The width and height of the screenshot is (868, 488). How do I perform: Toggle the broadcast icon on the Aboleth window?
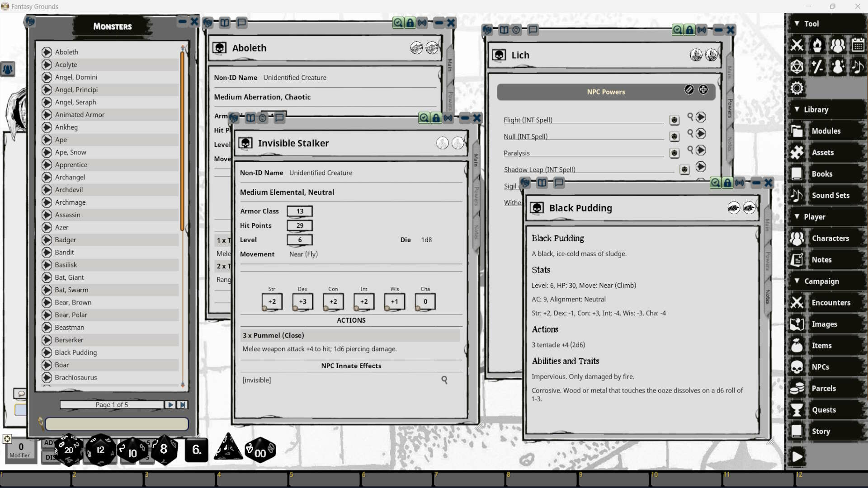coord(422,23)
